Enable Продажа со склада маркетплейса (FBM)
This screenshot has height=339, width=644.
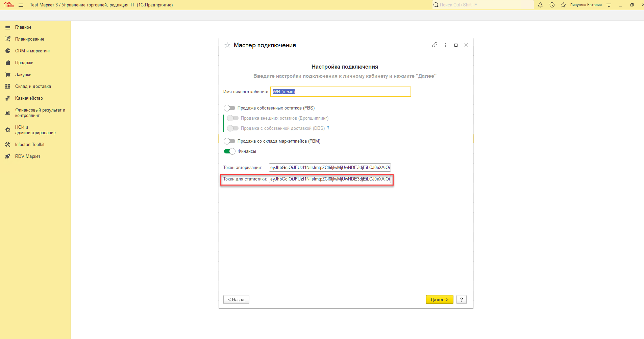click(229, 141)
